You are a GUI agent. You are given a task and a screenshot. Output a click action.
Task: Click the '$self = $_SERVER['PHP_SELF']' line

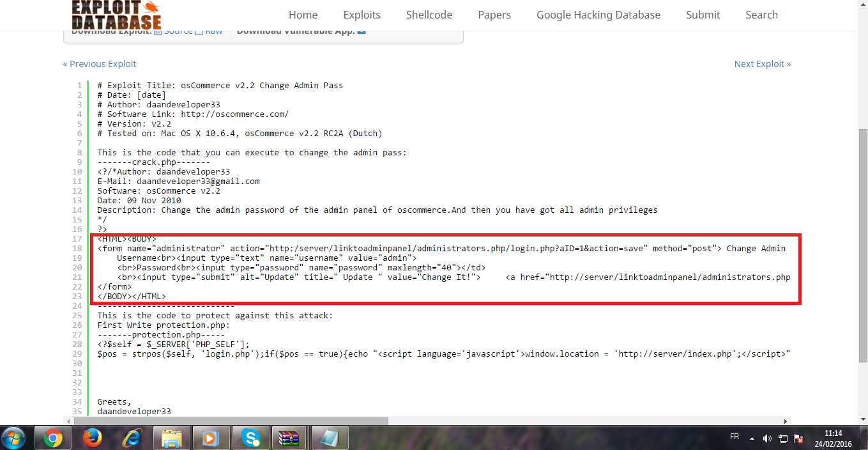pos(173,344)
